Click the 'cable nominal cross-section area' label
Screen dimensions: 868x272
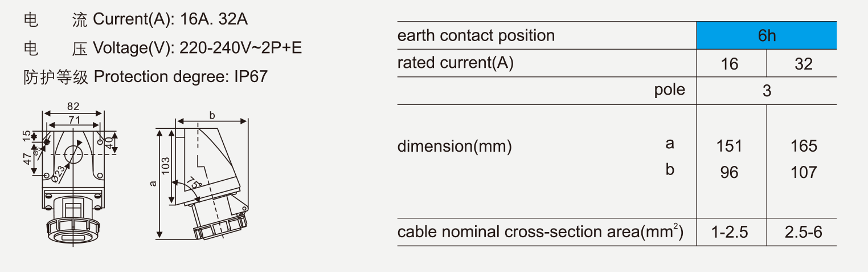click(540, 232)
